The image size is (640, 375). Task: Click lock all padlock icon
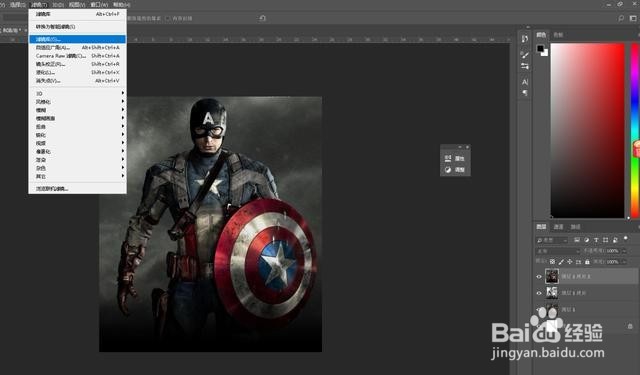pyautogui.click(x=587, y=262)
